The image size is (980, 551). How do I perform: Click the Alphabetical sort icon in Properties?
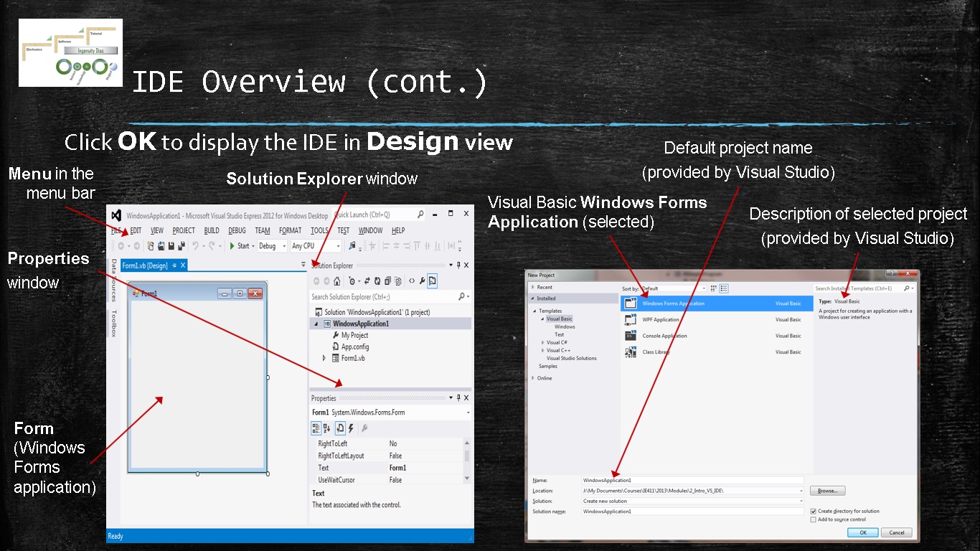[x=326, y=428]
